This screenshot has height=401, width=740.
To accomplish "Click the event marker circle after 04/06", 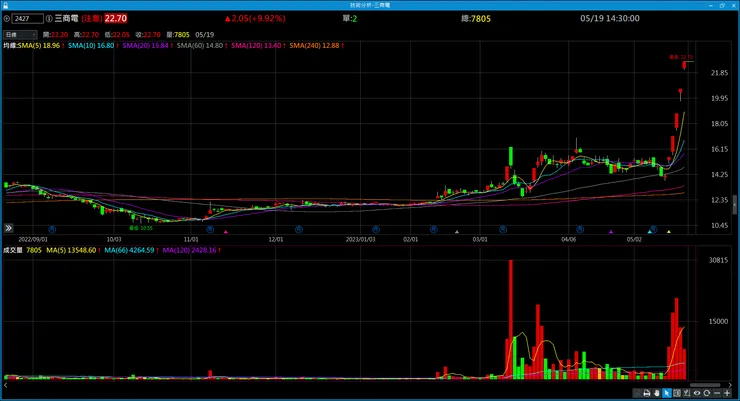I will pos(580,229).
